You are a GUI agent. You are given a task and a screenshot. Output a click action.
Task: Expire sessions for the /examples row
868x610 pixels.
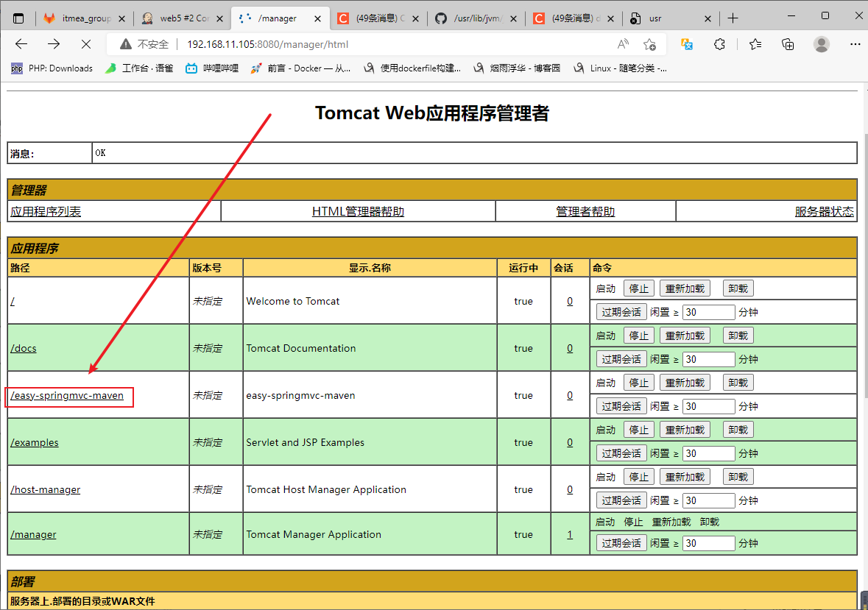click(x=621, y=453)
